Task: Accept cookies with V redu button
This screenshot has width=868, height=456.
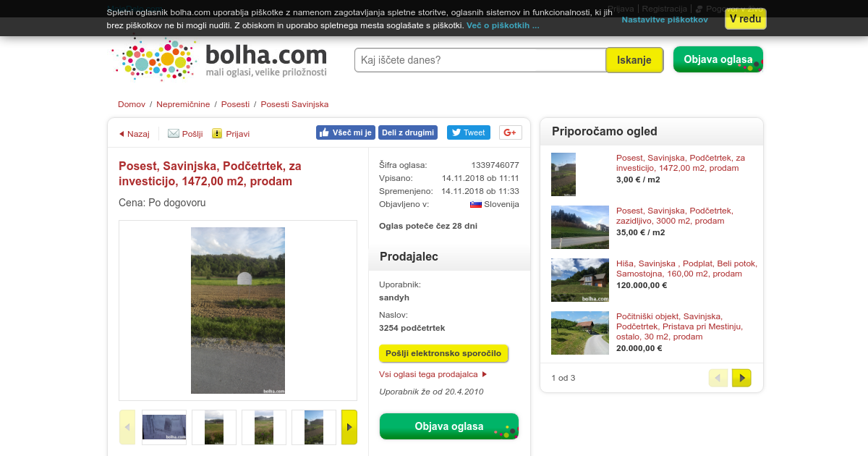Action: (746, 19)
